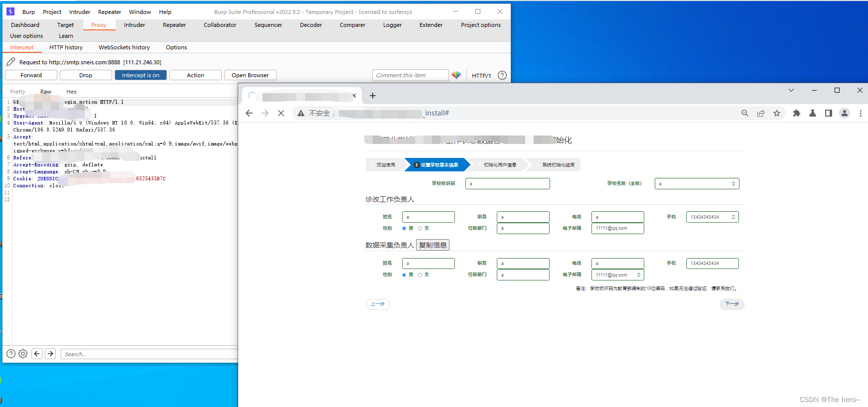The width and height of the screenshot is (868, 407).
Task: Click the not-secure warning icon in the address bar
Action: pyautogui.click(x=301, y=113)
